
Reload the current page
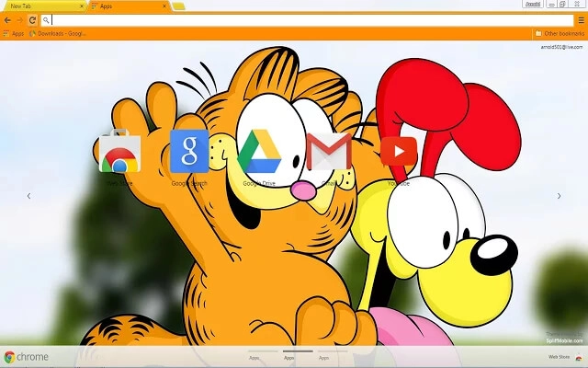point(32,20)
